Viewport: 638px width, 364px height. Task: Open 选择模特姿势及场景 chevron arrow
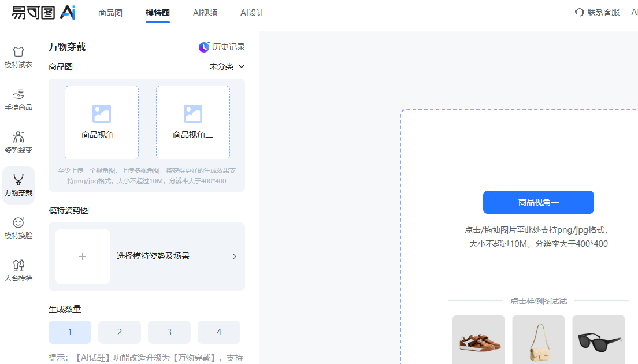[234, 257]
